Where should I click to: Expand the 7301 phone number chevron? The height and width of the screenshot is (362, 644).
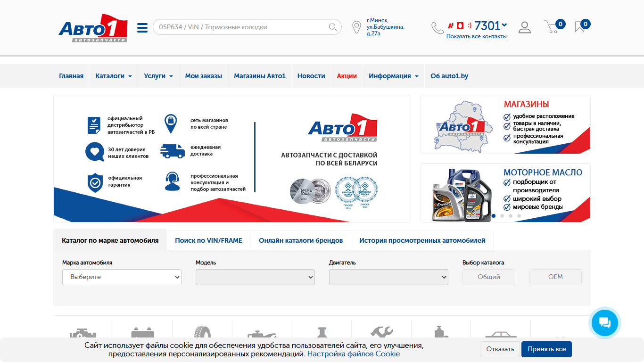504,25
